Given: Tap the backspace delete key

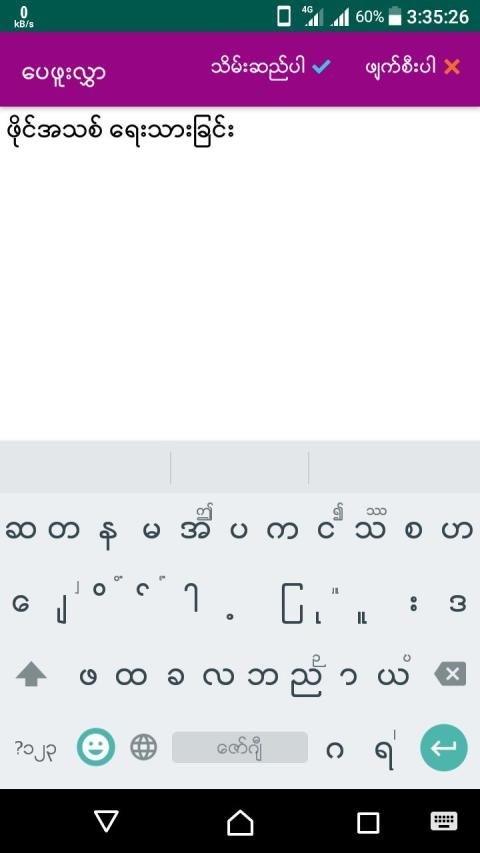Looking at the screenshot, I should (x=450, y=675).
